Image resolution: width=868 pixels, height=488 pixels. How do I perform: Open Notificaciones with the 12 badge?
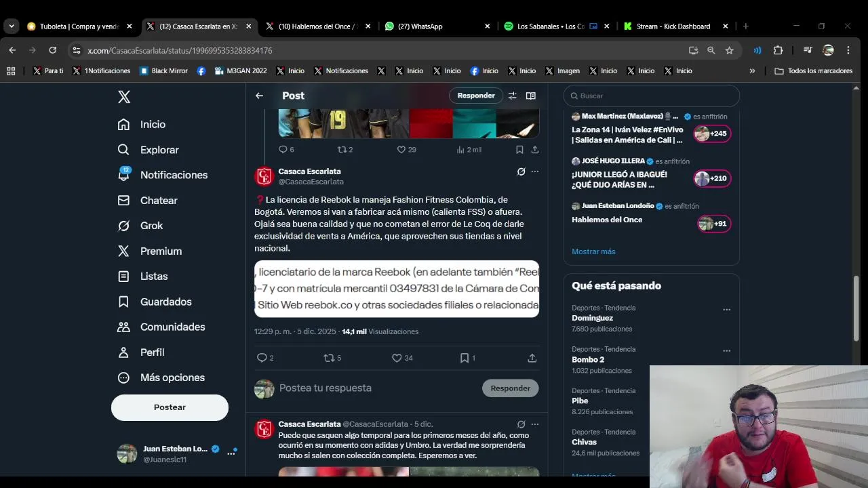coord(163,175)
